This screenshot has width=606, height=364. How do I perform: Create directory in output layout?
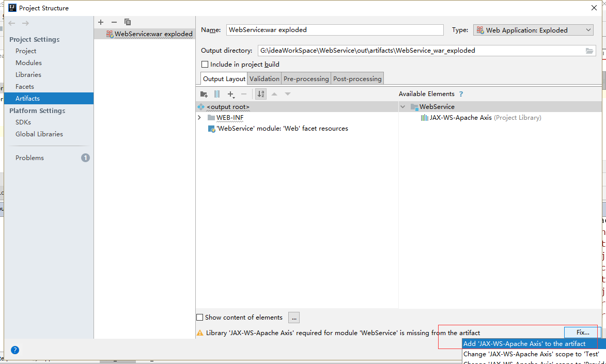click(x=204, y=94)
